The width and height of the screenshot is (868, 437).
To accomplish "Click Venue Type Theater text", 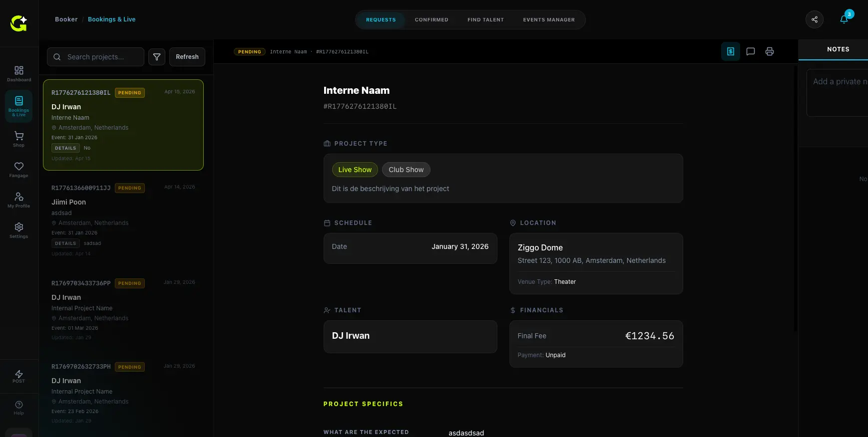I will tap(547, 282).
